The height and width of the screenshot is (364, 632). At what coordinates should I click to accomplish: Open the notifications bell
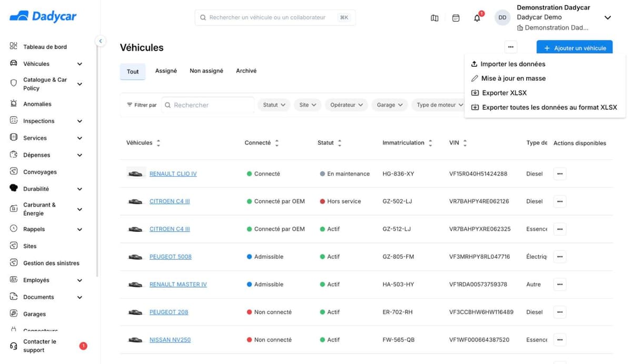477,18
